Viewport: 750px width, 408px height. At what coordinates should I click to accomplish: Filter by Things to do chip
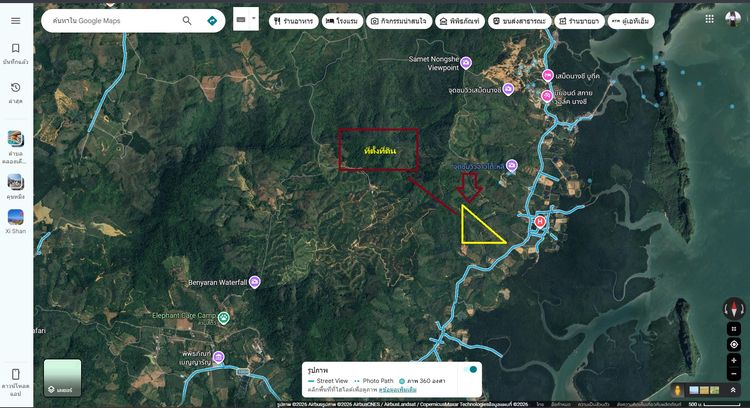pos(399,21)
